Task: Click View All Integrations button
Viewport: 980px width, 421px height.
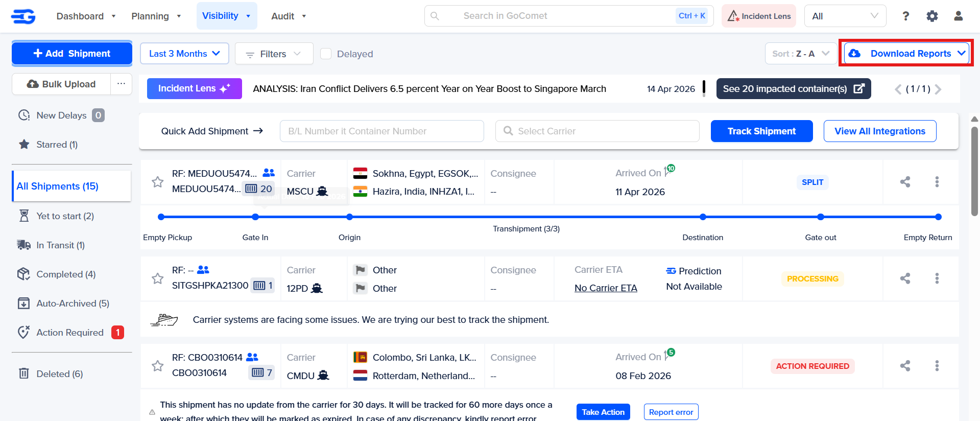Action: [x=879, y=131]
